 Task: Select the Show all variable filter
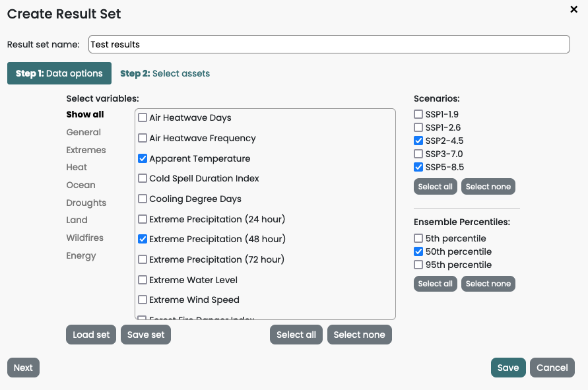pos(85,114)
